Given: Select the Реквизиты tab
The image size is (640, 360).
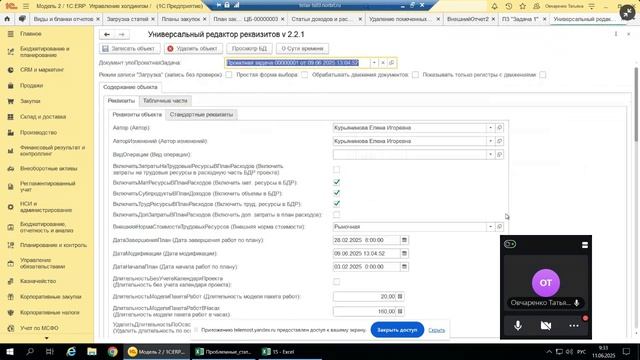Looking at the screenshot, I should [x=121, y=100].
